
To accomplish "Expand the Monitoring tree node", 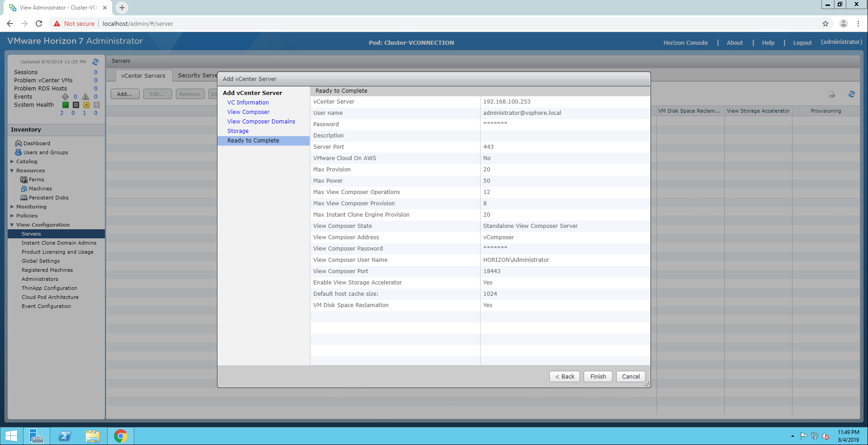I will click(12, 207).
